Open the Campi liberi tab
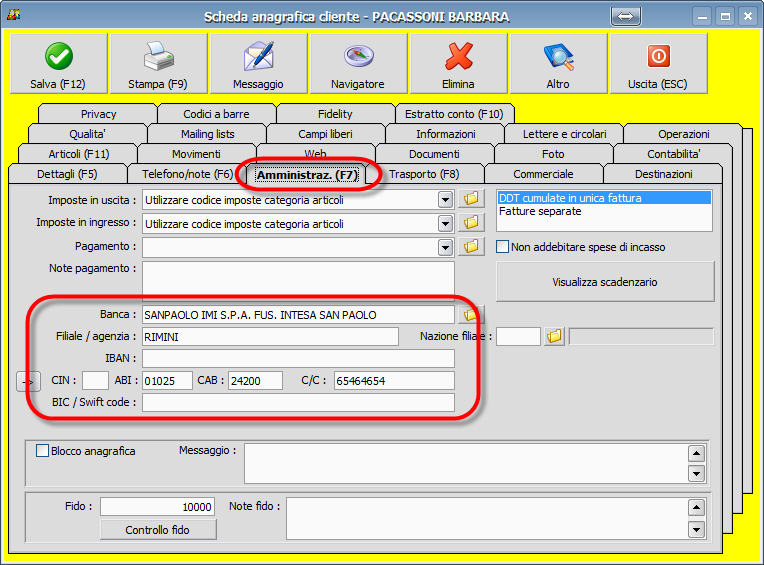The height and width of the screenshot is (565, 764). [325, 134]
